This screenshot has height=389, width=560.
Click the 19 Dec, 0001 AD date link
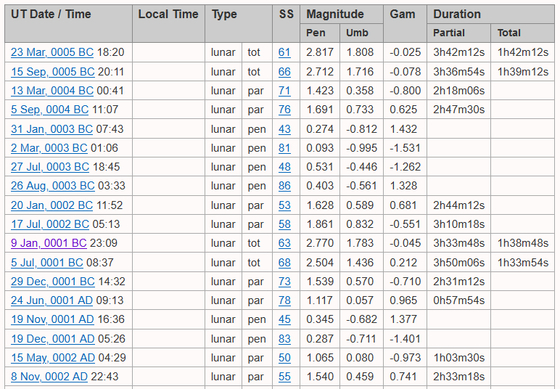(52, 339)
